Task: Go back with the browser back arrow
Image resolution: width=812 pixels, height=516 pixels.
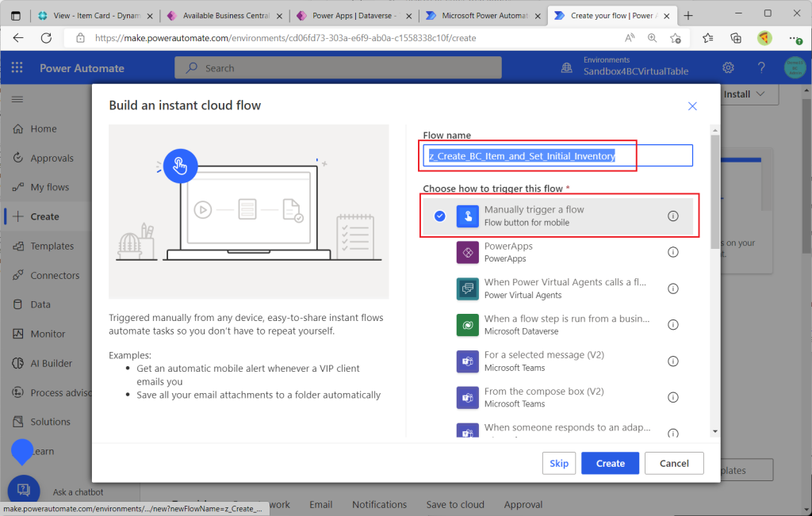Action: point(18,38)
